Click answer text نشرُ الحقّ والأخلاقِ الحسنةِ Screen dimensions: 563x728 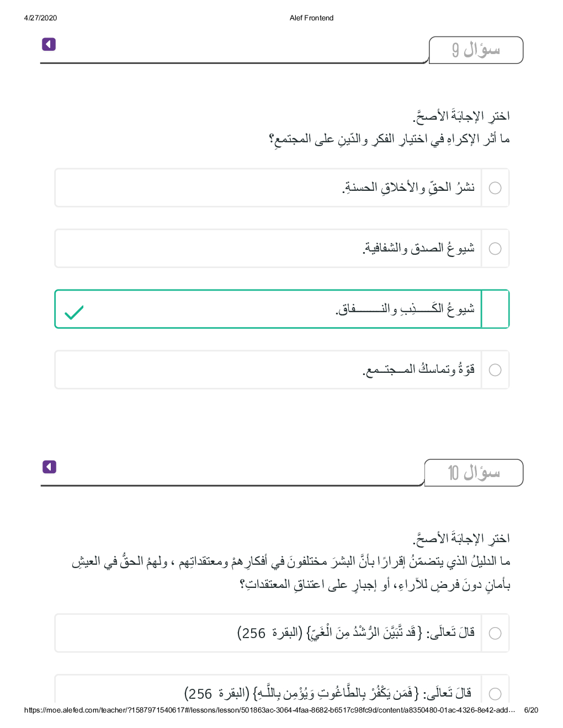tap(408, 188)
